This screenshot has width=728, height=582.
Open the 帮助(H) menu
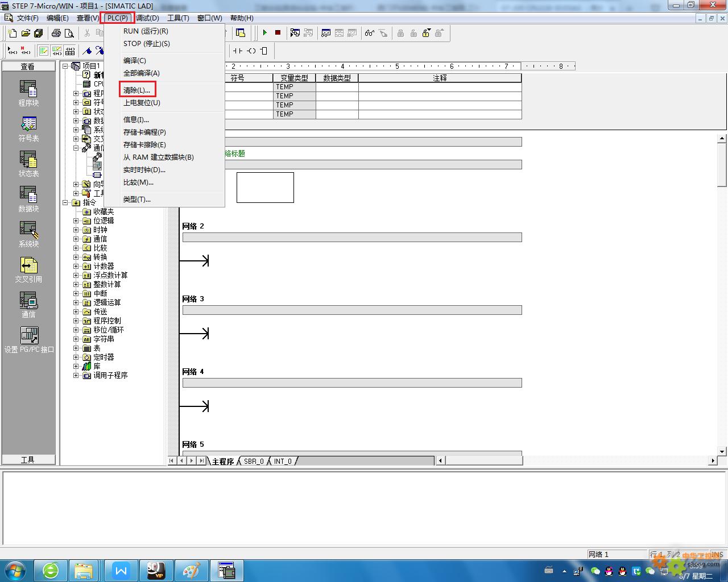[x=242, y=18]
